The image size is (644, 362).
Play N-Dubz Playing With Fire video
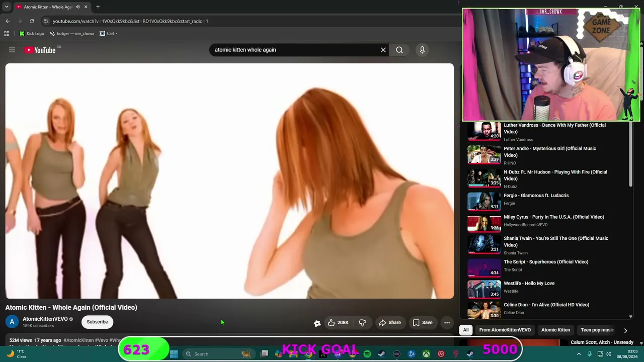click(x=555, y=175)
